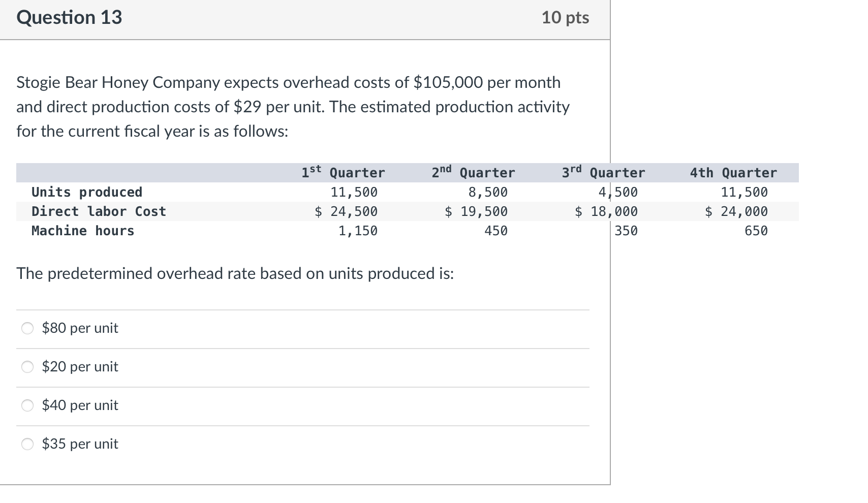Image resolution: width=868 pixels, height=503 pixels.
Task: Click the $24,500 direct labor cost cell
Action: point(346,211)
